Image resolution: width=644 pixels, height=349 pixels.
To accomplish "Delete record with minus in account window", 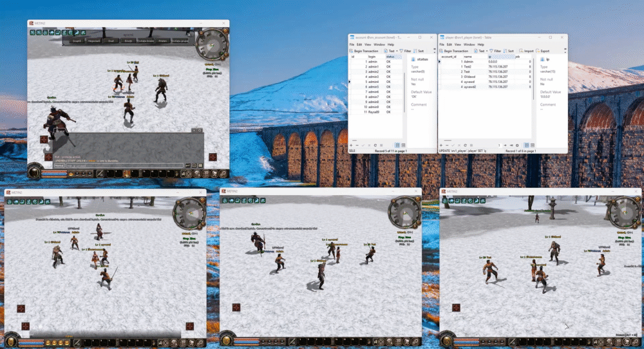I will [357, 146].
